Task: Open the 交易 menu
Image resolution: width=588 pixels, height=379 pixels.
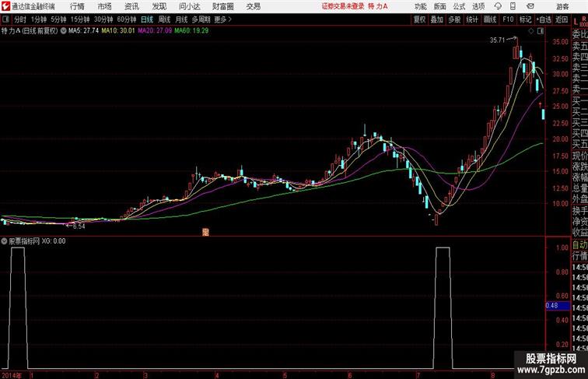Action: [253, 6]
